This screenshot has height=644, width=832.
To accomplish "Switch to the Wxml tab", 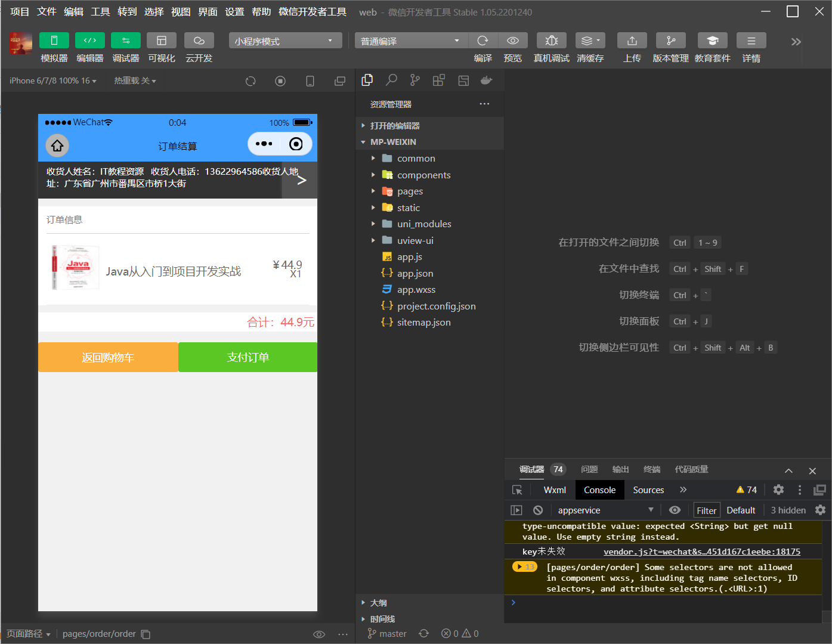I will point(555,490).
